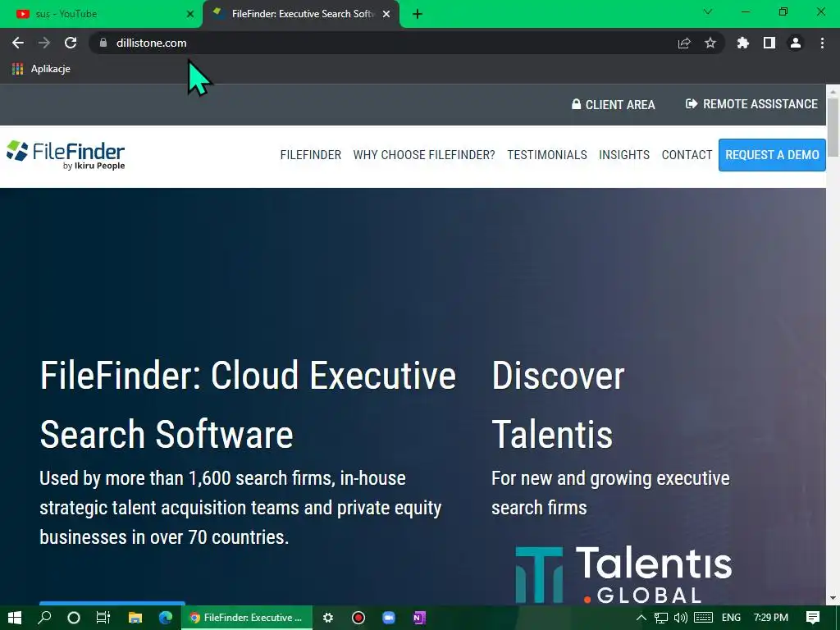Open the touch keyboard tray icon
Viewport: 840px width, 630px height.
click(x=703, y=618)
